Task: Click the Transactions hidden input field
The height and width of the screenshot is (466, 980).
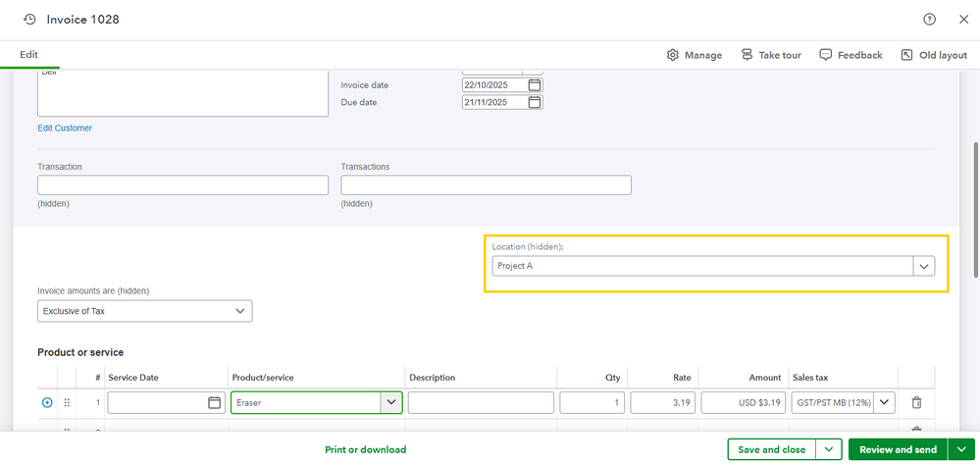Action: [x=486, y=184]
